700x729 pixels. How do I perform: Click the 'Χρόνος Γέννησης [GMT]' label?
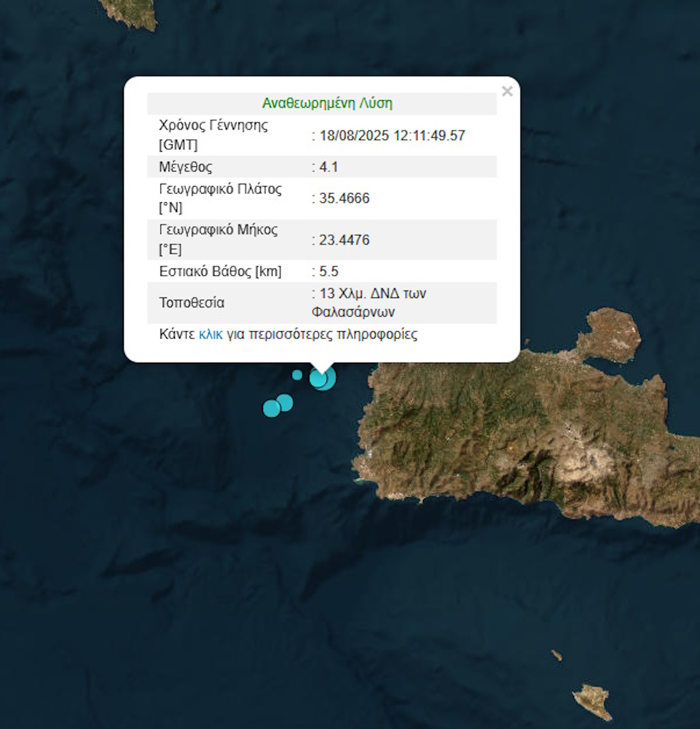pyautogui.click(x=213, y=135)
